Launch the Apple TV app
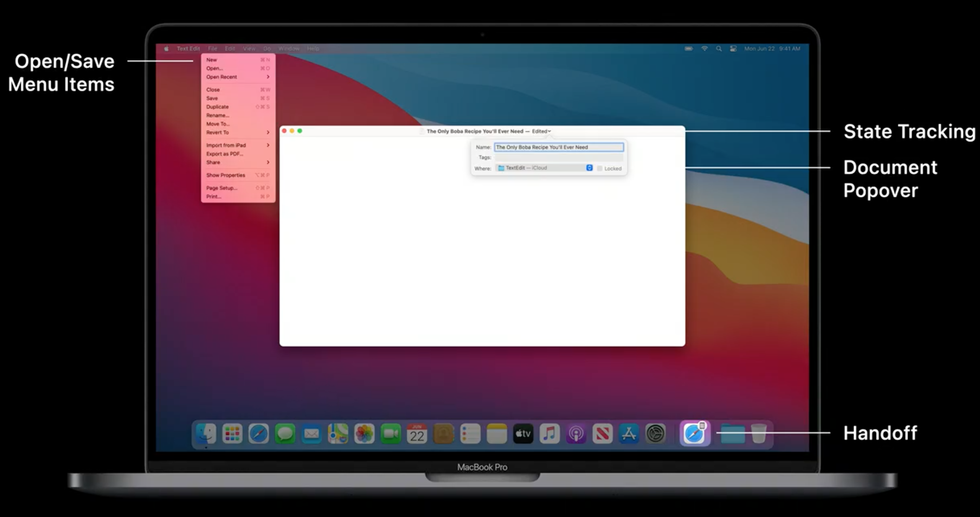Viewport: 980px width, 517px height. click(x=523, y=434)
